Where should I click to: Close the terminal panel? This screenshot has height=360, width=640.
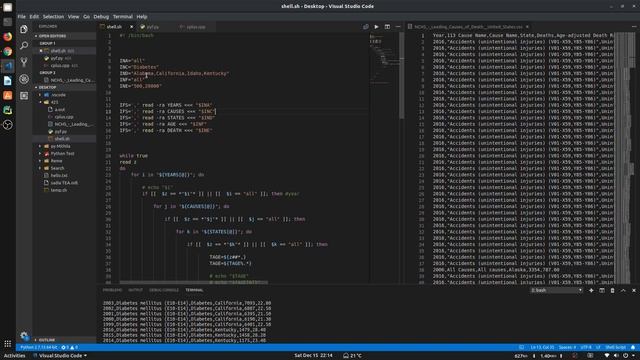(x=634, y=290)
